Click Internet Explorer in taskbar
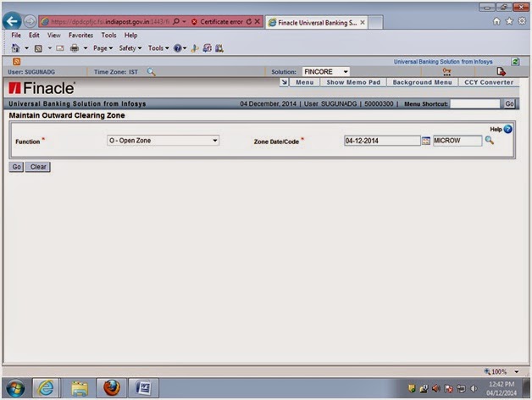532x400 pixels. (46, 388)
